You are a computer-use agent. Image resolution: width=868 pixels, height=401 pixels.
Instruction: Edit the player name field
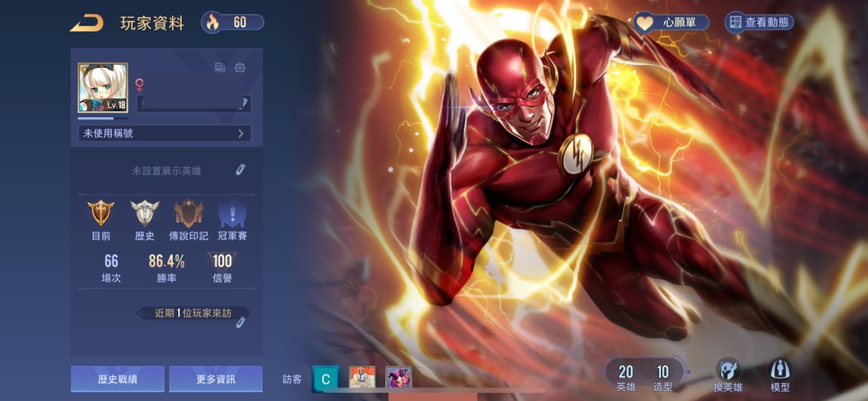pyautogui.click(x=194, y=103)
